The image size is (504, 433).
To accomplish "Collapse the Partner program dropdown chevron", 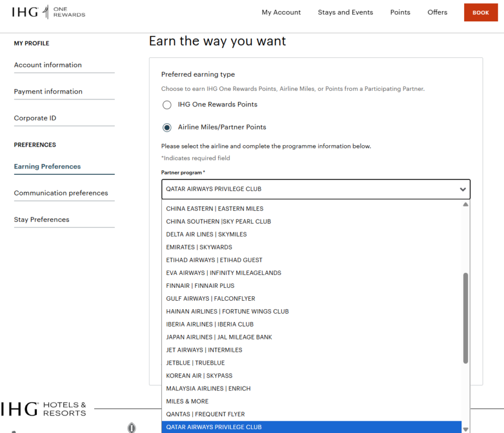I will coord(463,189).
